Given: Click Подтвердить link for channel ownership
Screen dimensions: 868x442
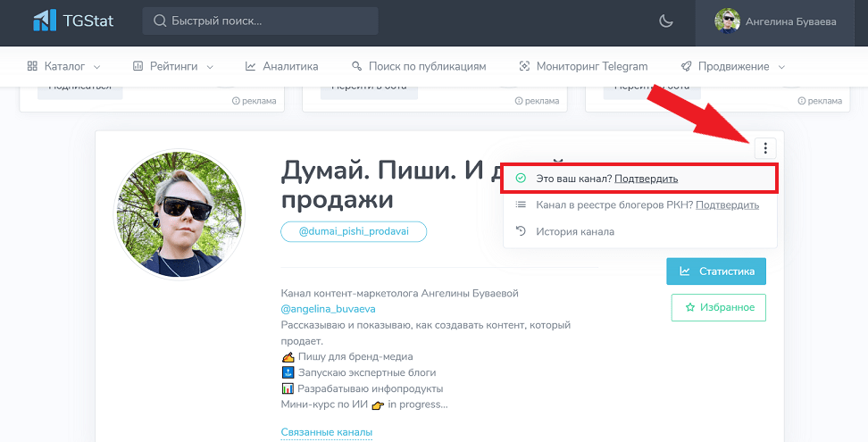Looking at the screenshot, I should (646, 179).
